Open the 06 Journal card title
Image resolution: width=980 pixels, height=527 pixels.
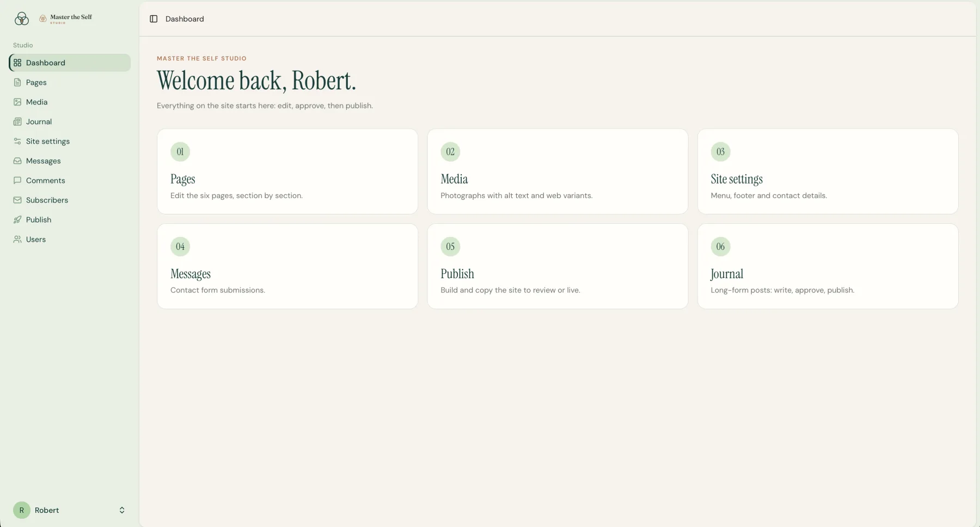point(727,274)
